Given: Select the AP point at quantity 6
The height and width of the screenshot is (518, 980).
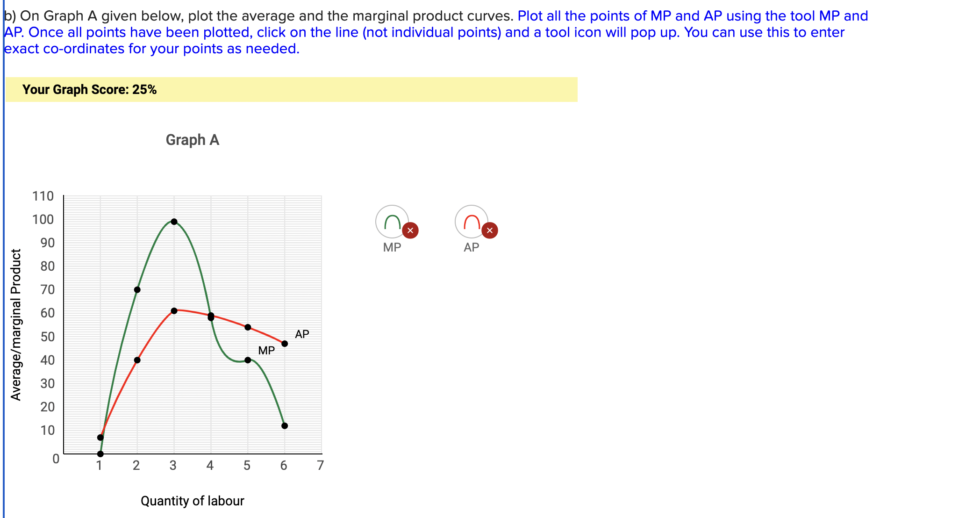Looking at the screenshot, I should [x=285, y=343].
